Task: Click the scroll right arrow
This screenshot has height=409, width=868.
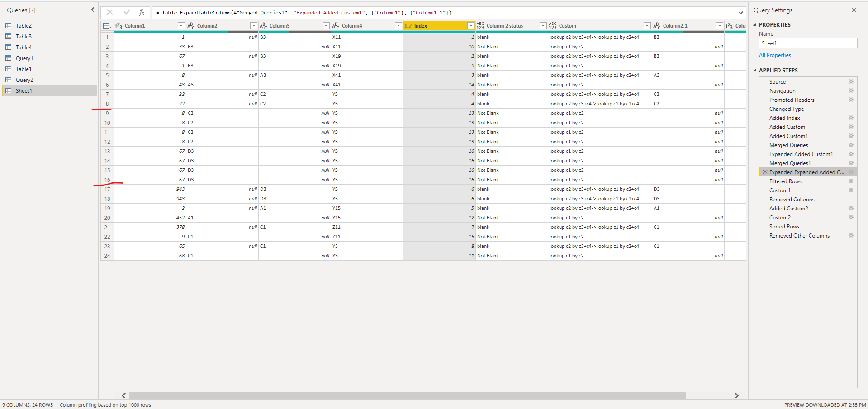Action: [x=736, y=395]
